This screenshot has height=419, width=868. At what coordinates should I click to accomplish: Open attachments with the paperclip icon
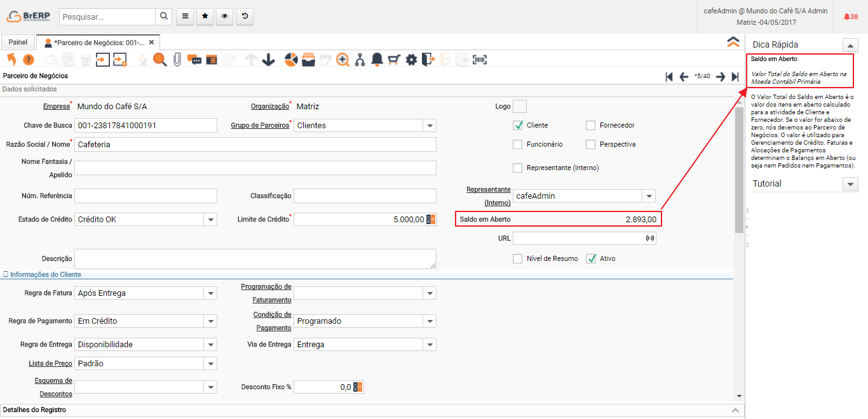coord(177,60)
